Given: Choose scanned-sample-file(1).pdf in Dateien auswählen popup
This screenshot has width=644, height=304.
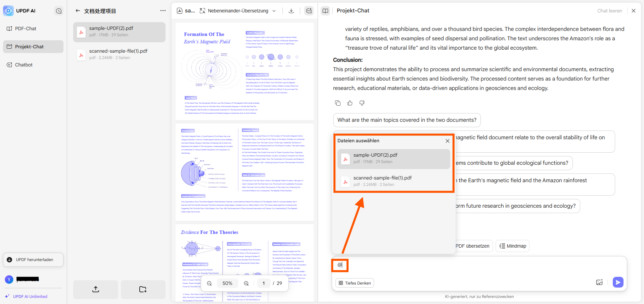Looking at the screenshot, I should pos(394,181).
